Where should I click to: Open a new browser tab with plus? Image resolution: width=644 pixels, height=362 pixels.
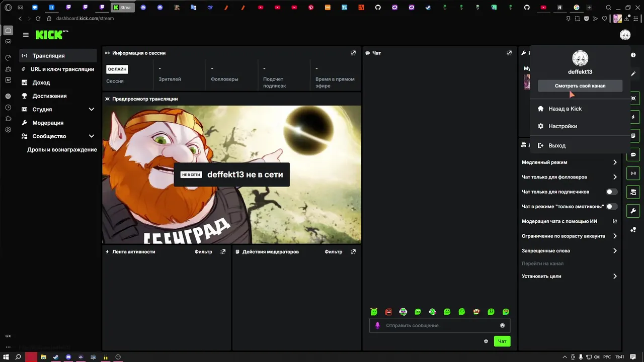pos(589,8)
